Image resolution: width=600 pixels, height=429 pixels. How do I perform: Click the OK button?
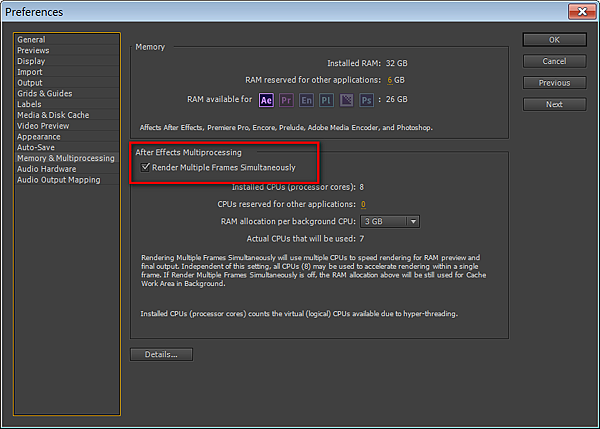pos(554,40)
